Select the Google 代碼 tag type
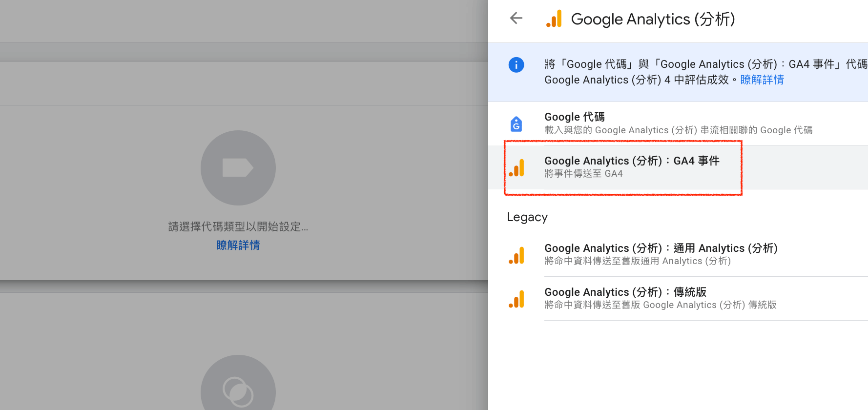Screen dimensions: 868x410 pos(678,123)
